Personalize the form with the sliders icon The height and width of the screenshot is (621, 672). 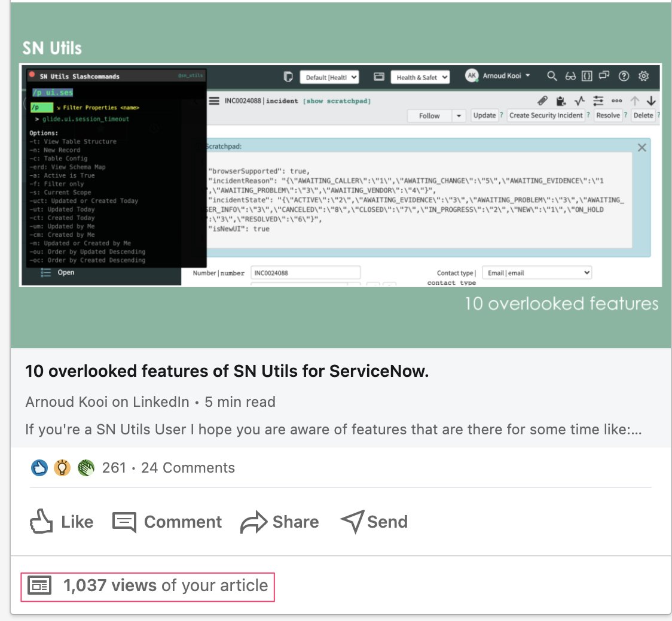pos(597,101)
